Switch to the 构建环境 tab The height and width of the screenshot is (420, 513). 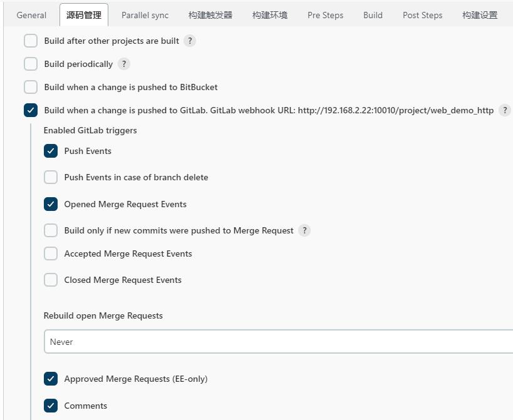coord(270,15)
